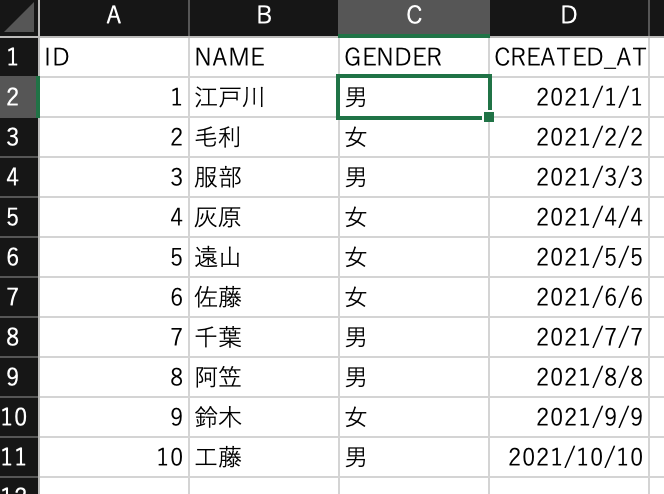This screenshot has width=664, height=494.
Task: Select the ID cell with value 10
Action: (x=113, y=457)
